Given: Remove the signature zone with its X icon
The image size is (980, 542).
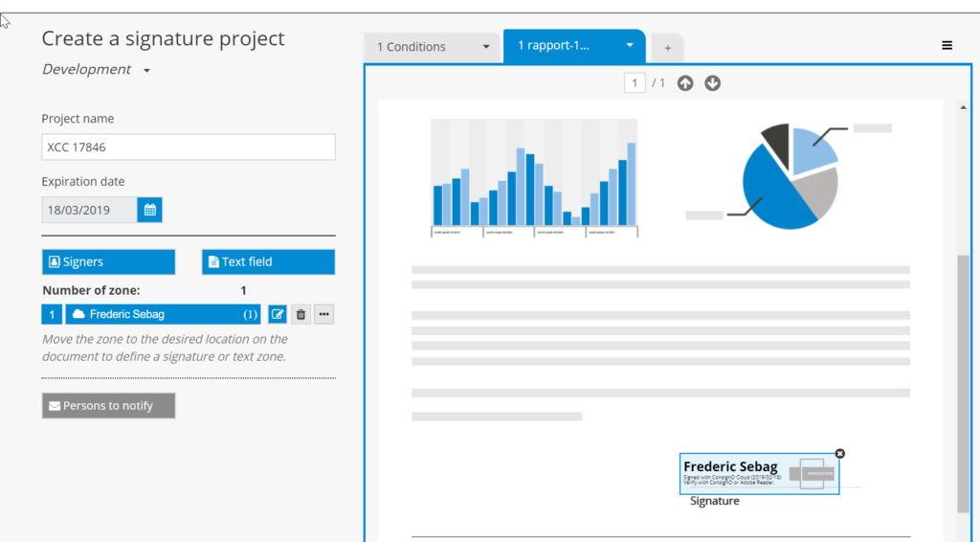Looking at the screenshot, I should point(840,453).
